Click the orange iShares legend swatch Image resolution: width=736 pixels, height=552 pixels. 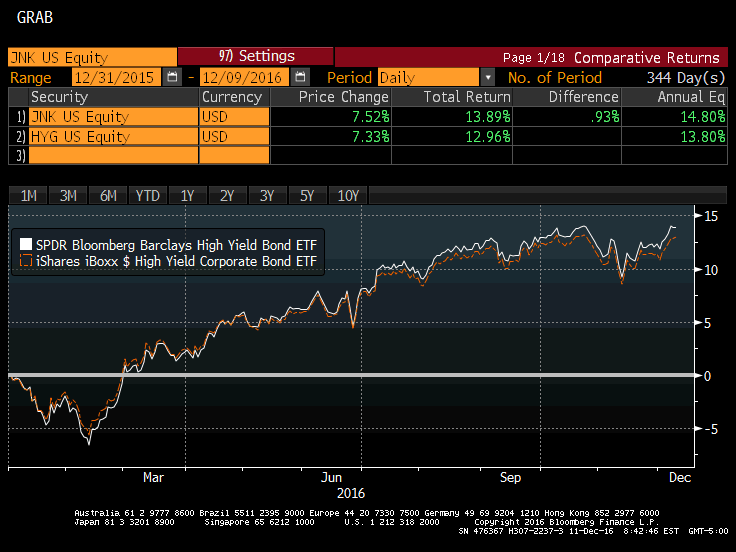tap(26, 261)
